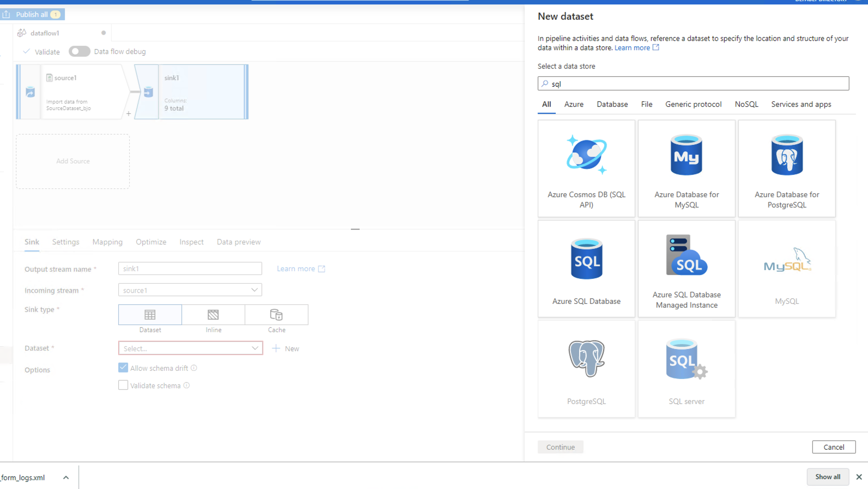The image size is (868, 489).
Task: Click the Publish all upload icon
Action: click(x=7, y=14)
